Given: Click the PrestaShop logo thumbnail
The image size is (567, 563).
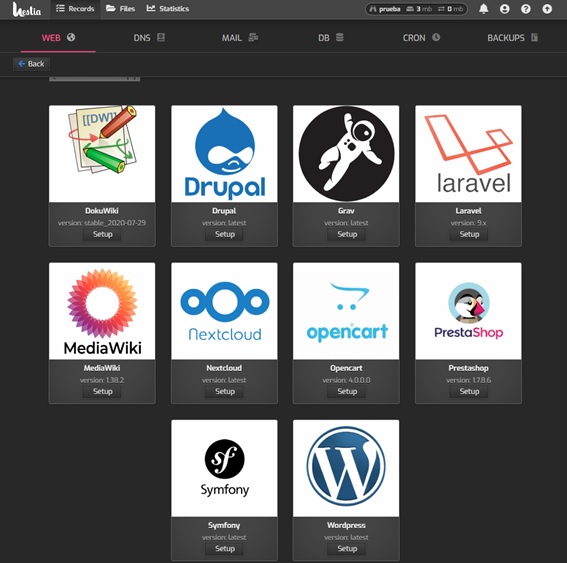Looking at the screenshot, I should (468, 311).
